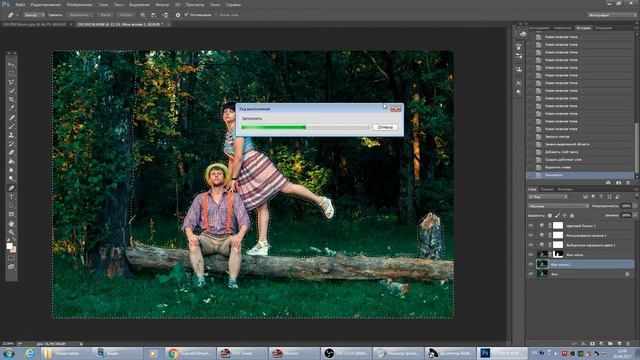This screenshot has width=640, height=360.
Task: Switch to the Каналы tab
Action: click(547, 189)
